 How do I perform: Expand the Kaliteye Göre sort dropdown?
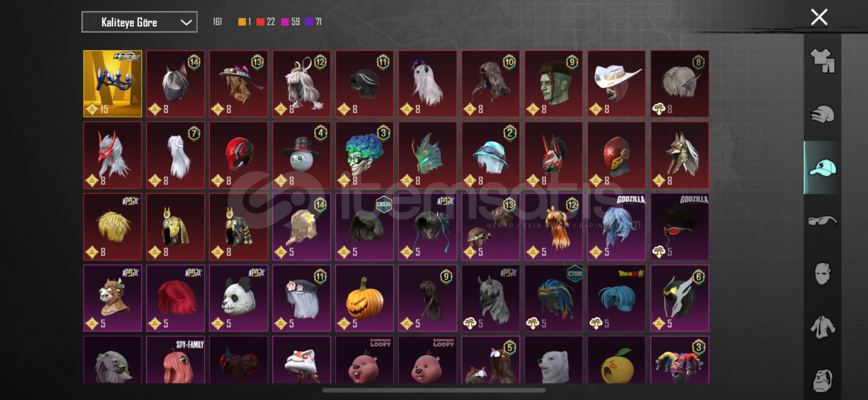(139, 22)
